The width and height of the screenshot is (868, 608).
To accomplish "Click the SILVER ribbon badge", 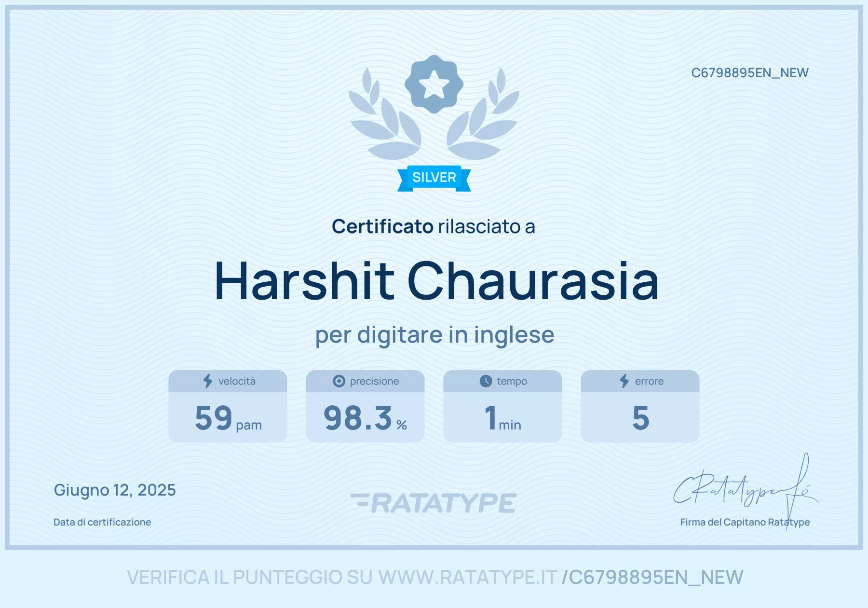I will tap(434, 178).
